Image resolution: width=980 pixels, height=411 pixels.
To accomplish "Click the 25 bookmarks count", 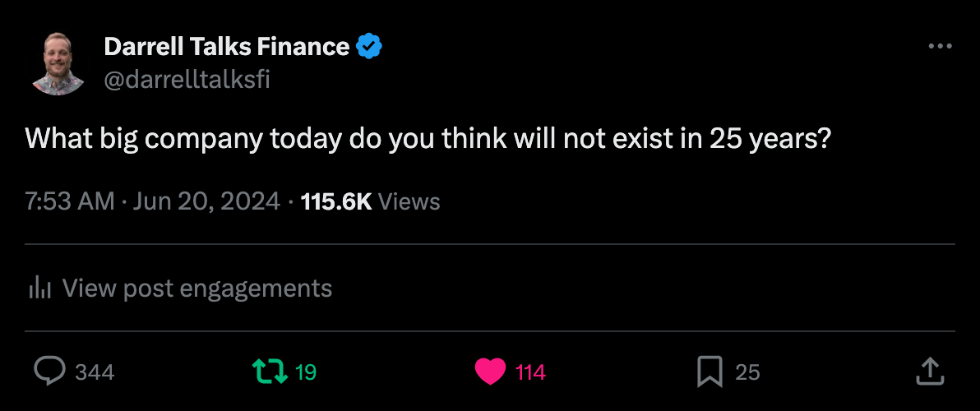I will coord(747,372).
